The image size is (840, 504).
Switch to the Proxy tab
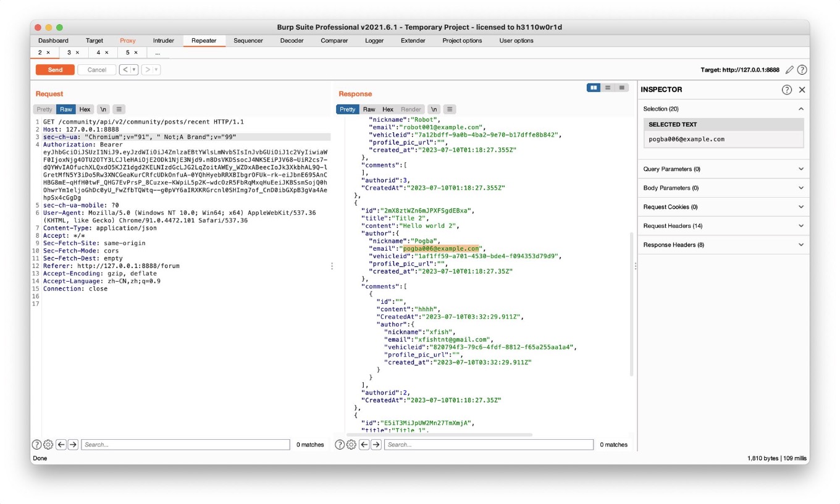[x=128, y=41]
